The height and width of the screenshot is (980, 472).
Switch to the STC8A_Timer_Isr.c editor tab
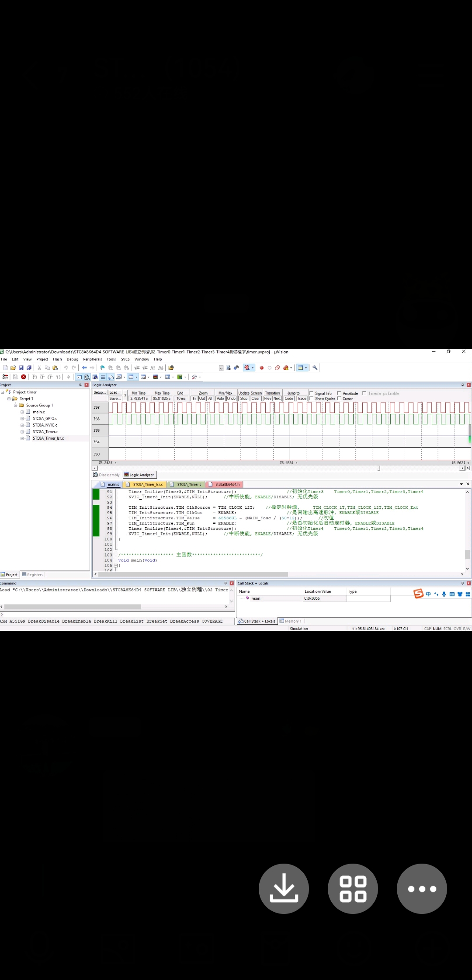click(145, 484)
